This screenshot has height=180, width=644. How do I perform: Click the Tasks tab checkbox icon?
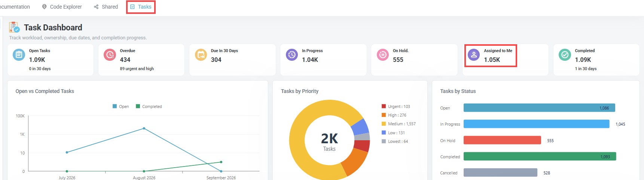point(132,7)
